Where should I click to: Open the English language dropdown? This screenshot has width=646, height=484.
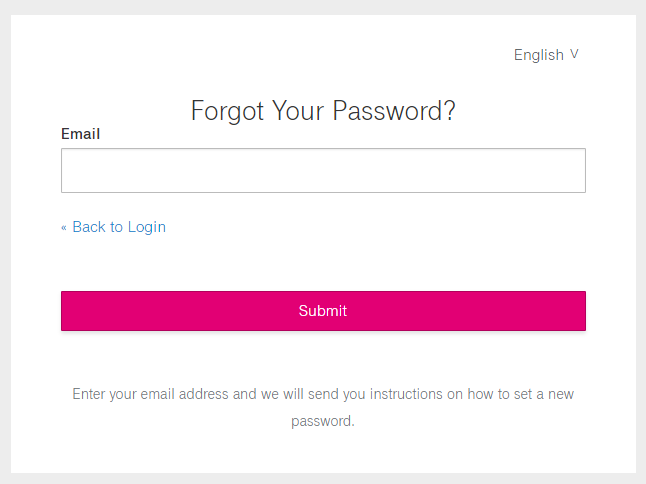[546, 55]
